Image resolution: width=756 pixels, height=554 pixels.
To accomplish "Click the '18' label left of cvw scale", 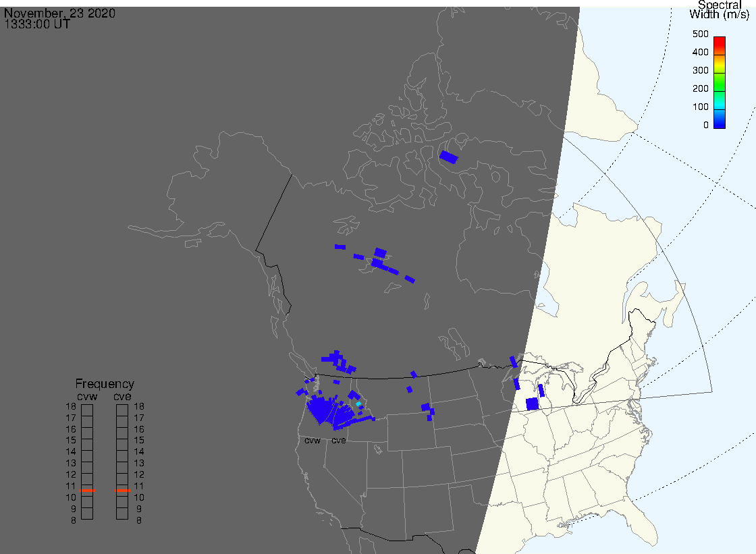I will (x=71, y=406).
